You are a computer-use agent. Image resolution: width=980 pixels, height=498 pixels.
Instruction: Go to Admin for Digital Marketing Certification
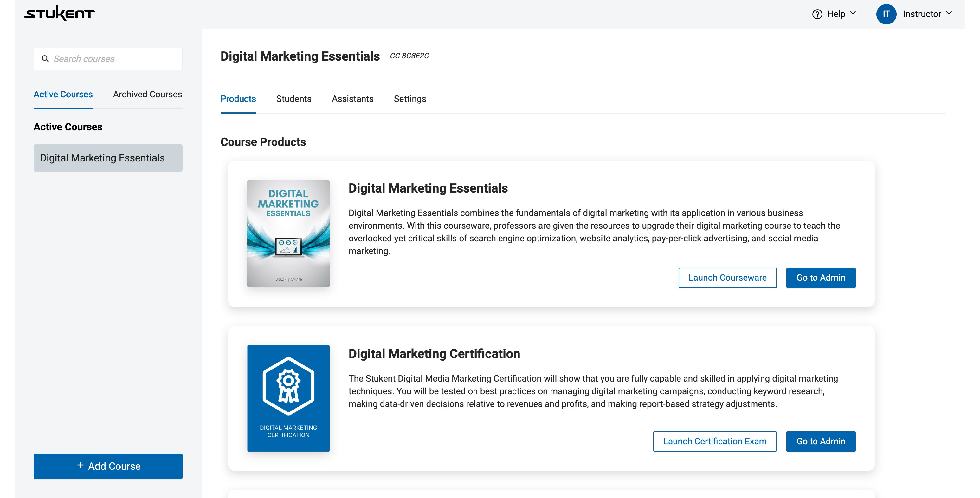[821, 441]
